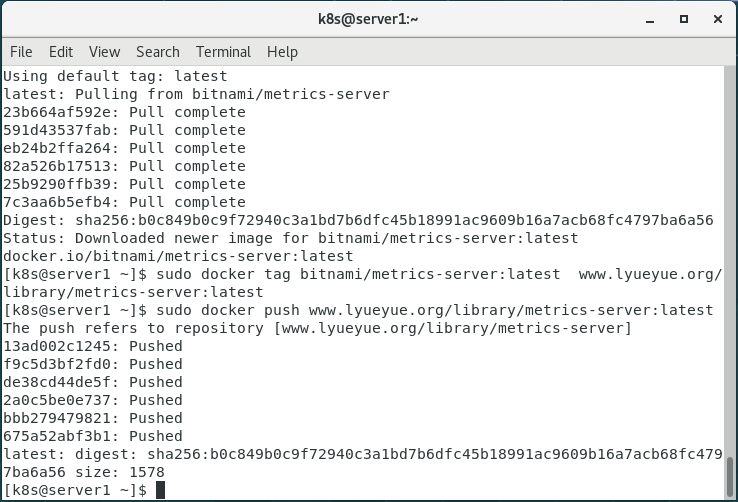
Task: Click the '675a52abf3b1: Pushed' line
Action: click(x=93, y=436)
